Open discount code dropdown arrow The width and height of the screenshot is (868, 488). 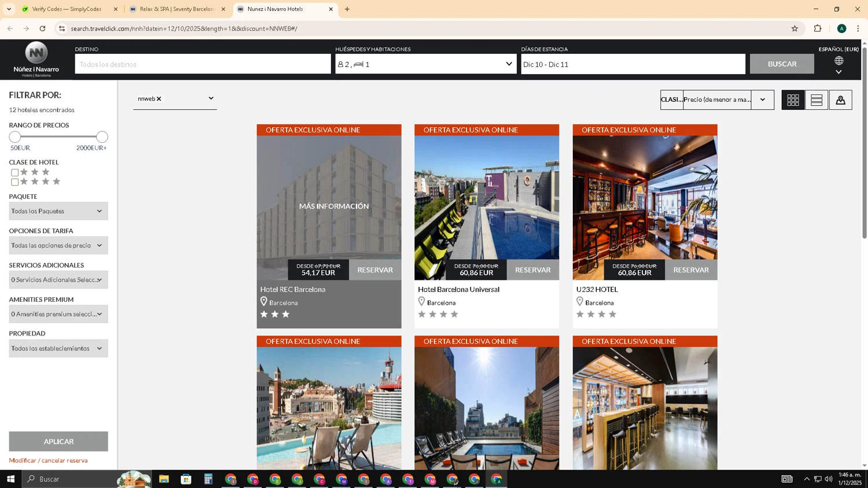(x=211, y=98)
